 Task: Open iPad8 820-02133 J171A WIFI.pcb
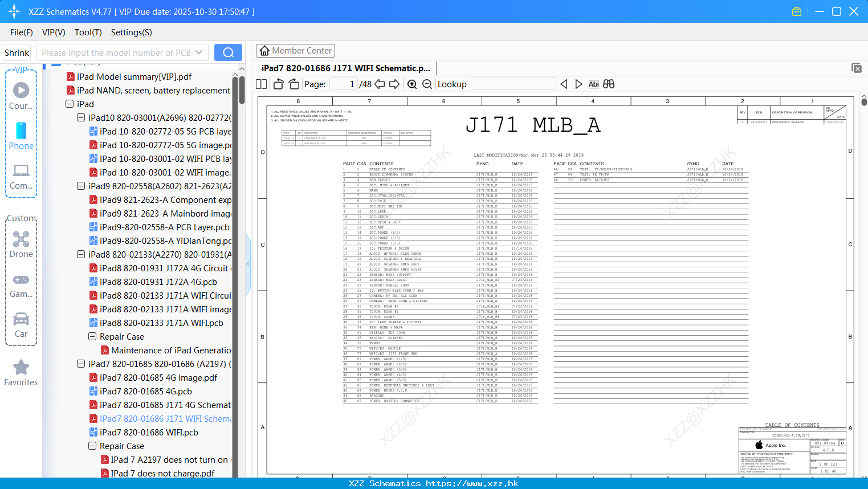click(156, 323)
